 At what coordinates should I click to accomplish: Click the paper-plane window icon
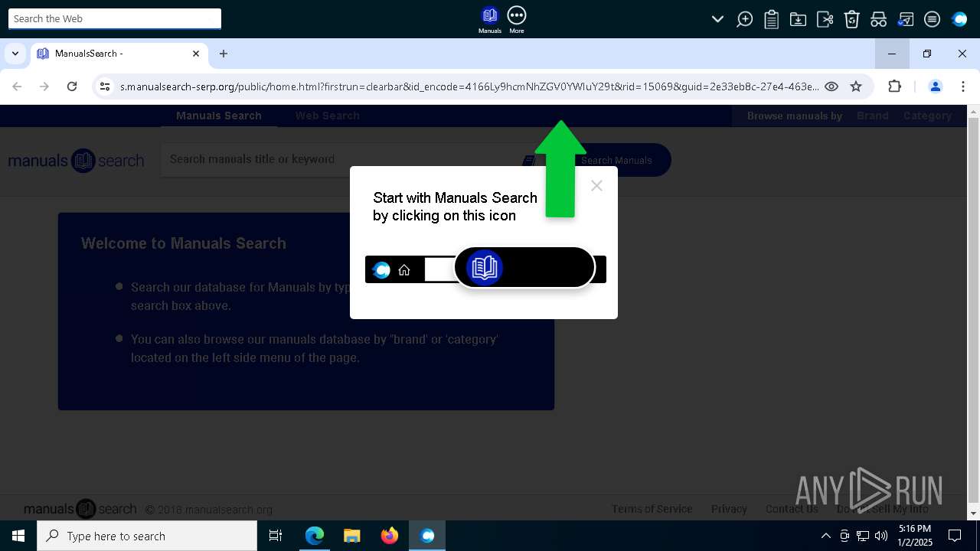point(905,20)
